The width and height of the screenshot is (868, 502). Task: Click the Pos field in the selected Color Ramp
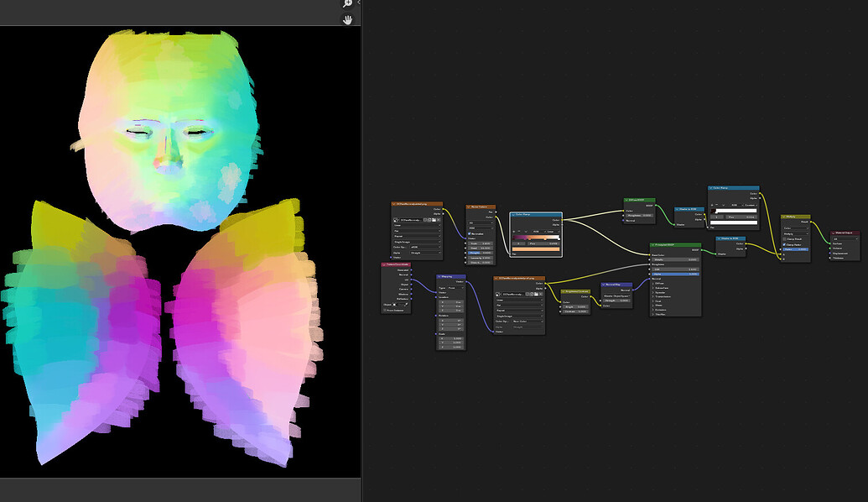click(x=543, y=243)
